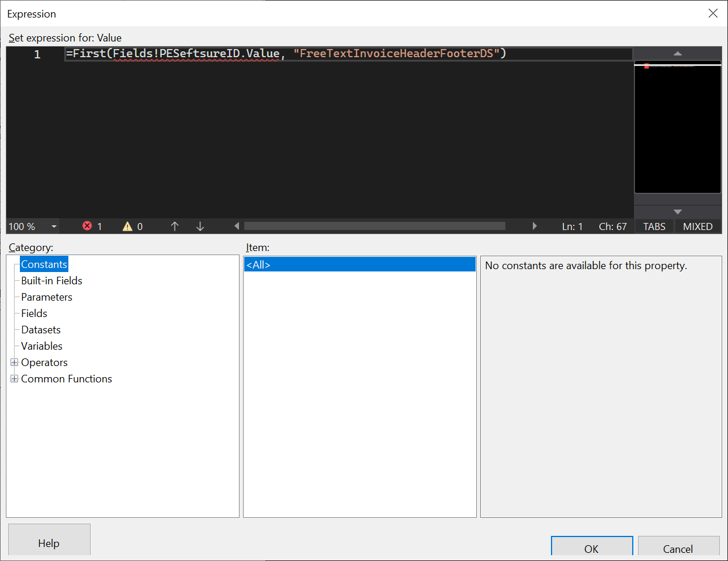Click the red error count icon
Screen dimensions: 728x561
pyautogui.click(x=87, y=226)
